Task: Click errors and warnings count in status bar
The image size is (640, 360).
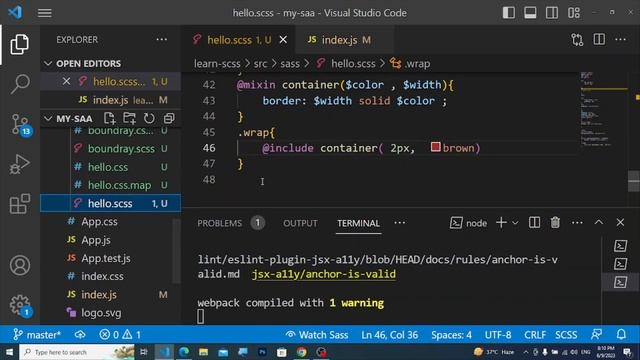Action: [x=120, y=335]
